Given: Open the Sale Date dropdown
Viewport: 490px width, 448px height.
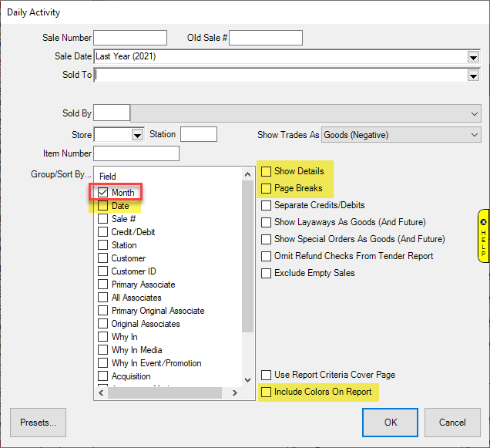Looking at the screenshot, I should coord(472,56).
